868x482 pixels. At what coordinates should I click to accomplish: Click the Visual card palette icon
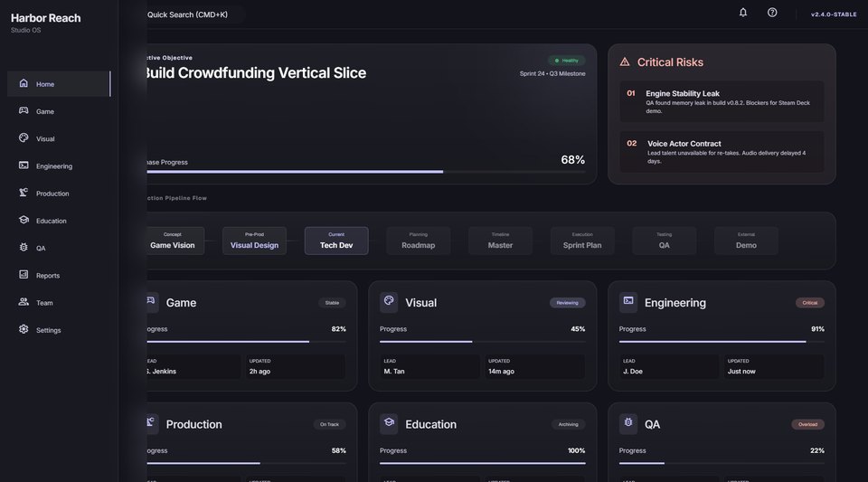point(389,301)
